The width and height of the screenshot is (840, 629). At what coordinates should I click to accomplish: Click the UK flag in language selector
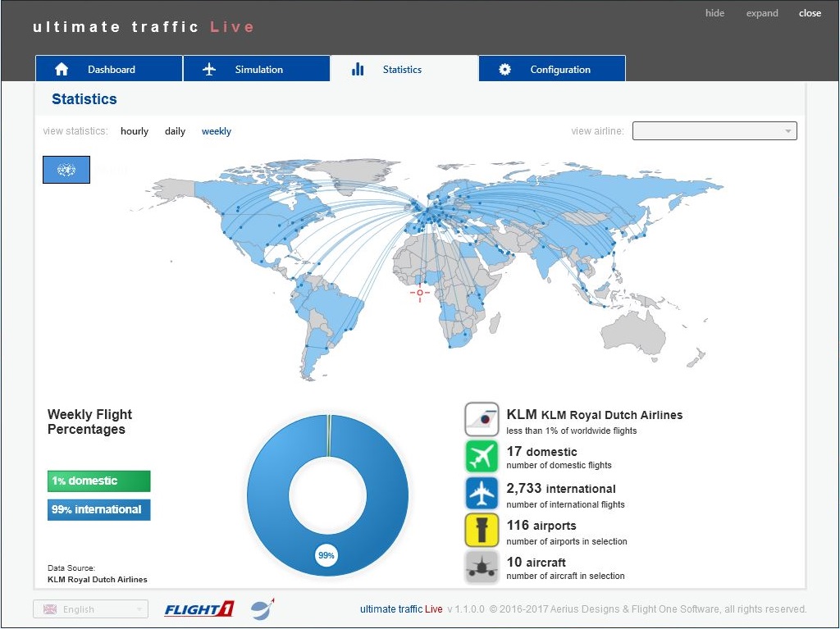pos(50,609)
